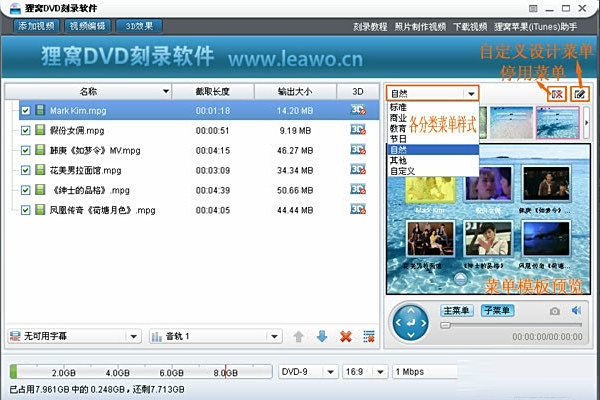Open the custom menu design editor
The width and height of the screenshot is (600, 400).
(580, 94)
